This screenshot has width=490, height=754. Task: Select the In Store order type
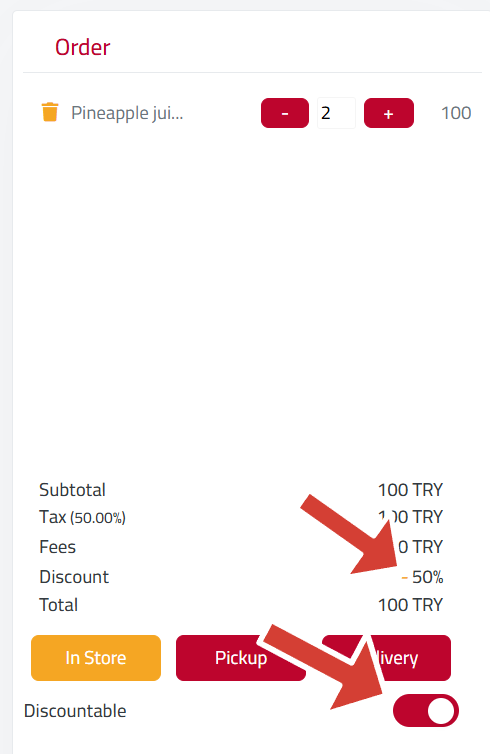point(96,658)
